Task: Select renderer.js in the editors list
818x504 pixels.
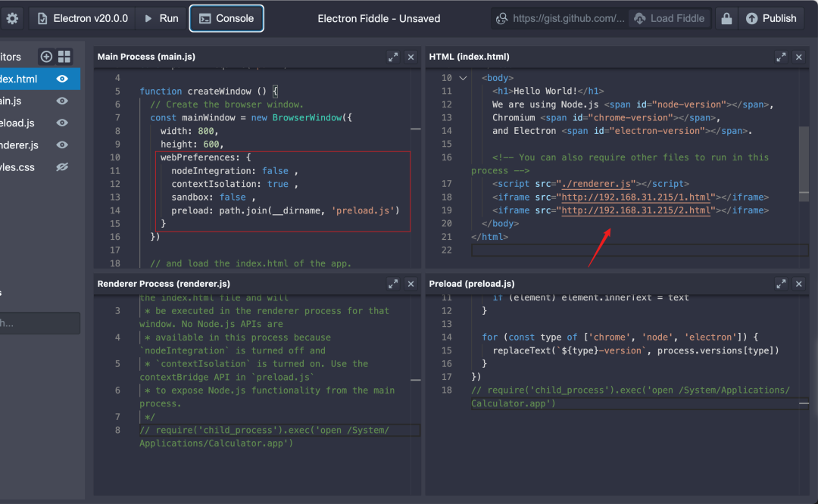Action: point(39,145)
